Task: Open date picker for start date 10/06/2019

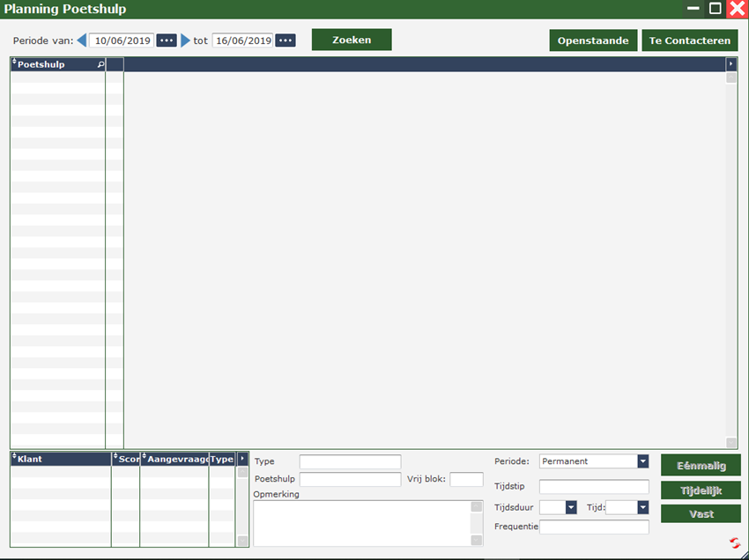Action: (167, 41)
